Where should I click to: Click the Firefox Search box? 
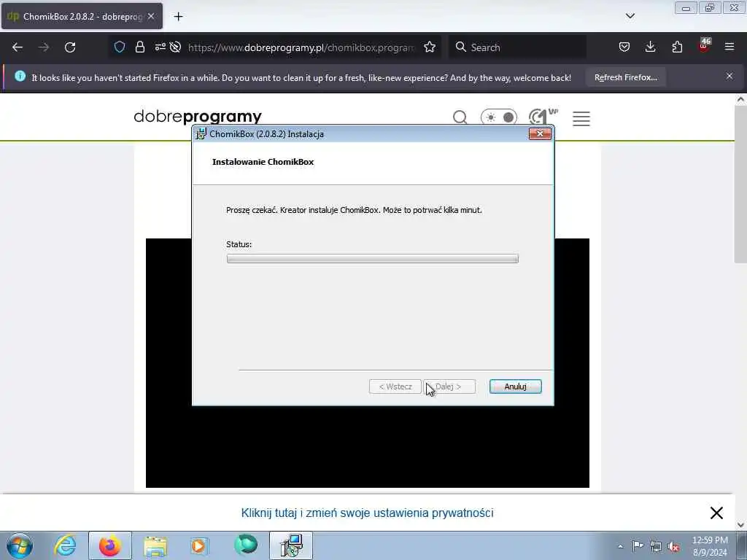pyautogui.click(x=517, y=47)
